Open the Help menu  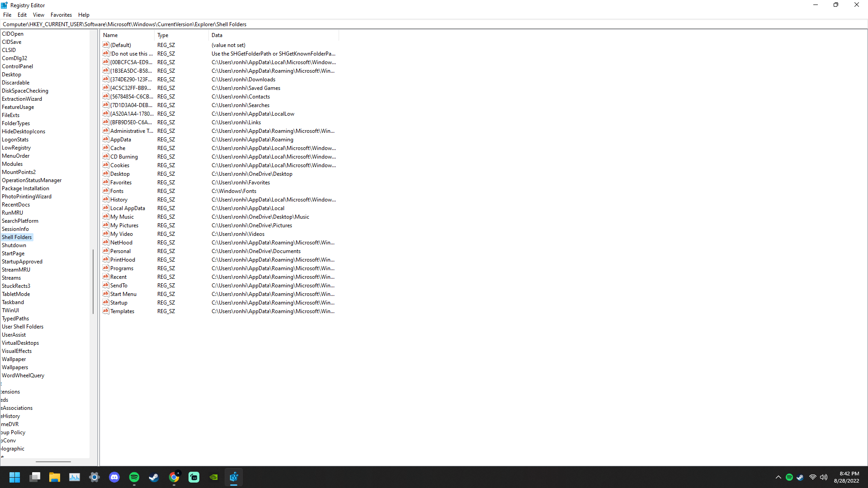84,15
